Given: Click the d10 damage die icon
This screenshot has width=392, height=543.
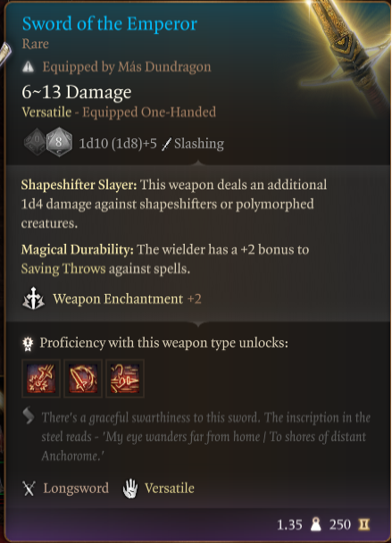Looking at the screenshot, I should [35, 140].
